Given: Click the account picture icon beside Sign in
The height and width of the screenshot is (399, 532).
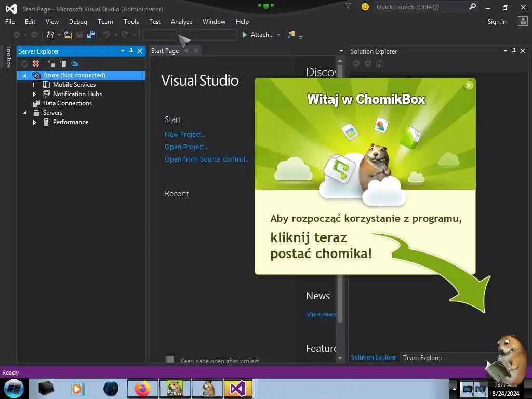Looking at the screenshot, I should coord(523,21).
